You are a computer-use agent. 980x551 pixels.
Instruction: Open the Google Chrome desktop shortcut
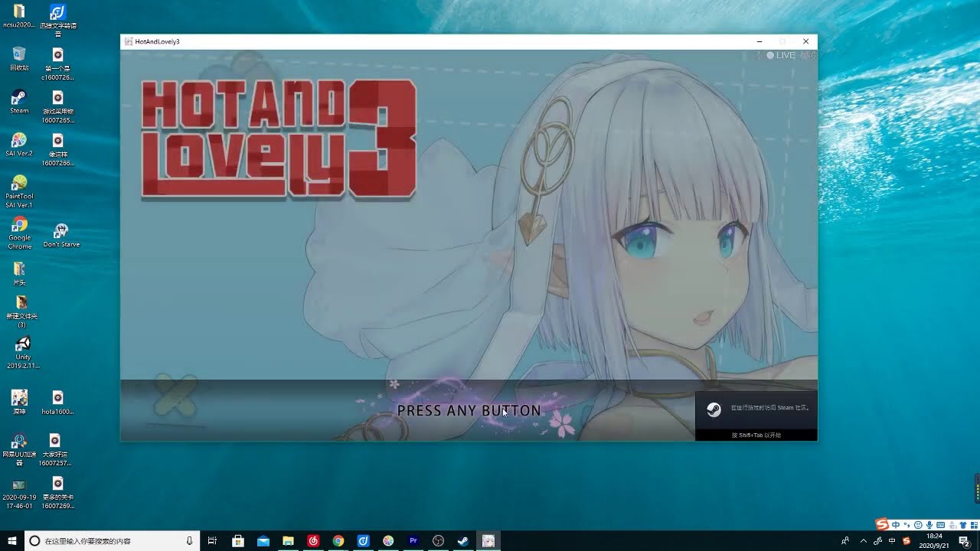(19, 233)
